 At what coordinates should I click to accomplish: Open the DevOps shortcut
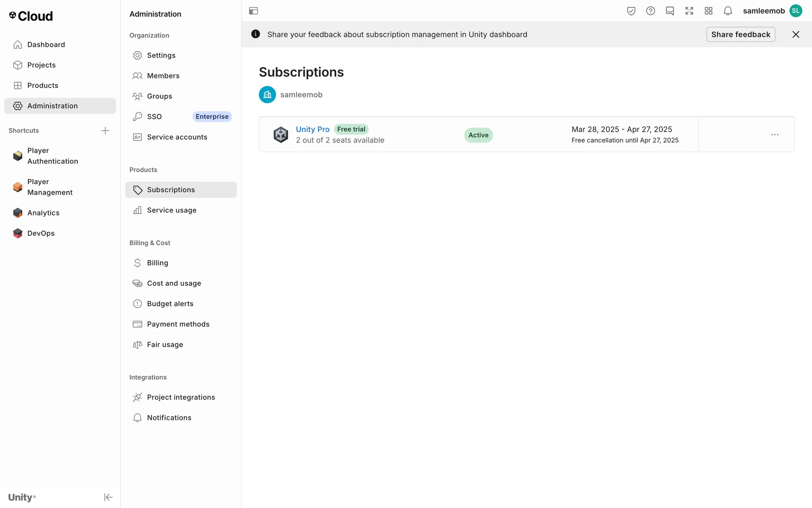(x=41, y=233)
